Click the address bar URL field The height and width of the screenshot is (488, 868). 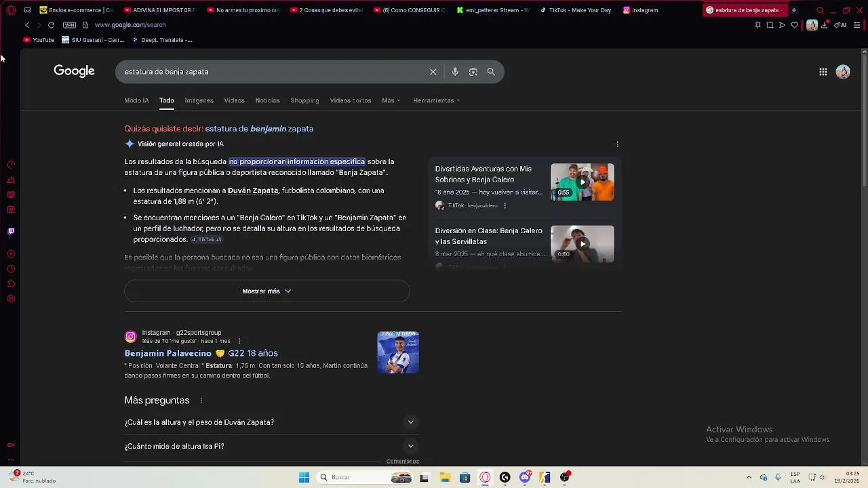tap(130, 25)
